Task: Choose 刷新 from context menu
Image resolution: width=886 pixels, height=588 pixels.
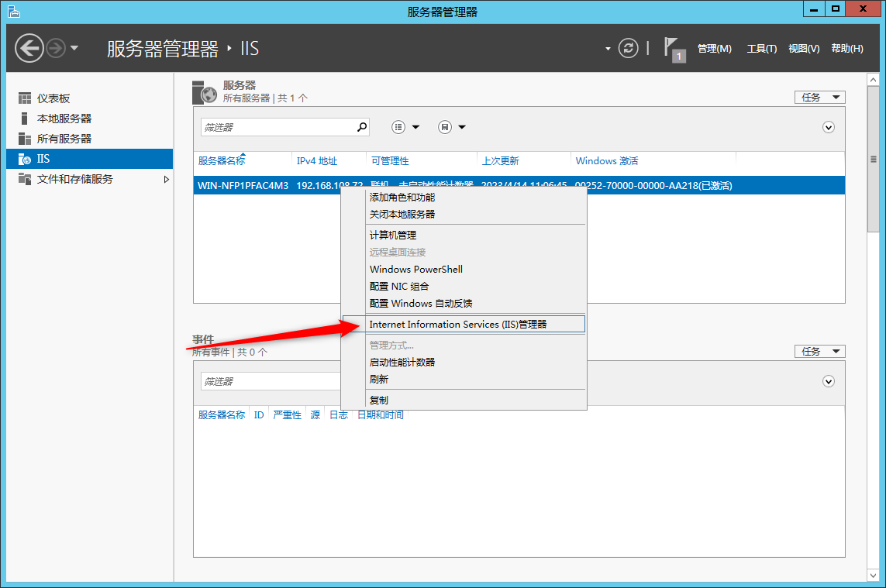Action: tap(464, 379)
